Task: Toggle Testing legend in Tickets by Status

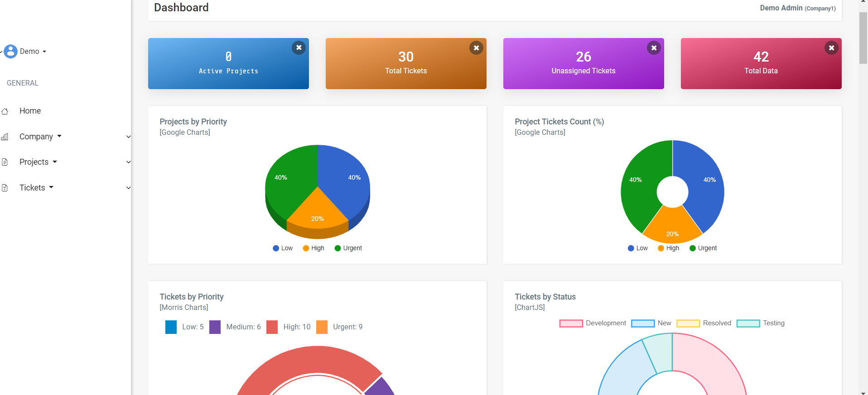Action: [x=761, y=323]
